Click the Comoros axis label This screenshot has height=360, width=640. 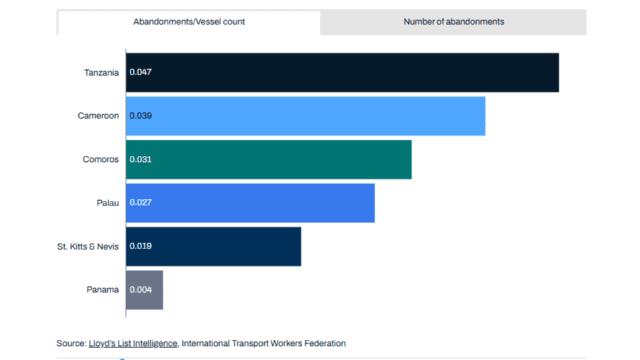(100, 159)
